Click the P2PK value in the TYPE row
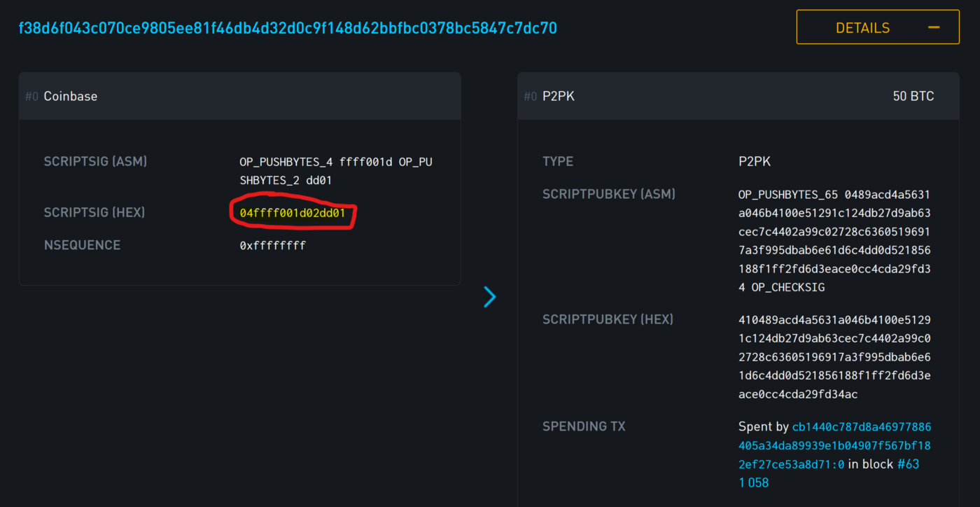 coord(754,162)
